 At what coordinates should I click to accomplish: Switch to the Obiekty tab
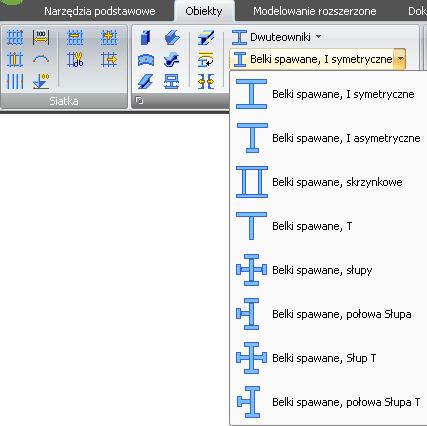(x=204, y=11)
